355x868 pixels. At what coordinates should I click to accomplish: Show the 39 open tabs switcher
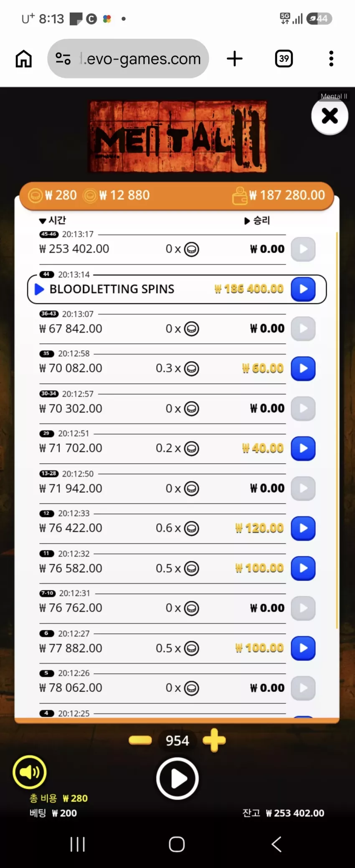point(284,58)
